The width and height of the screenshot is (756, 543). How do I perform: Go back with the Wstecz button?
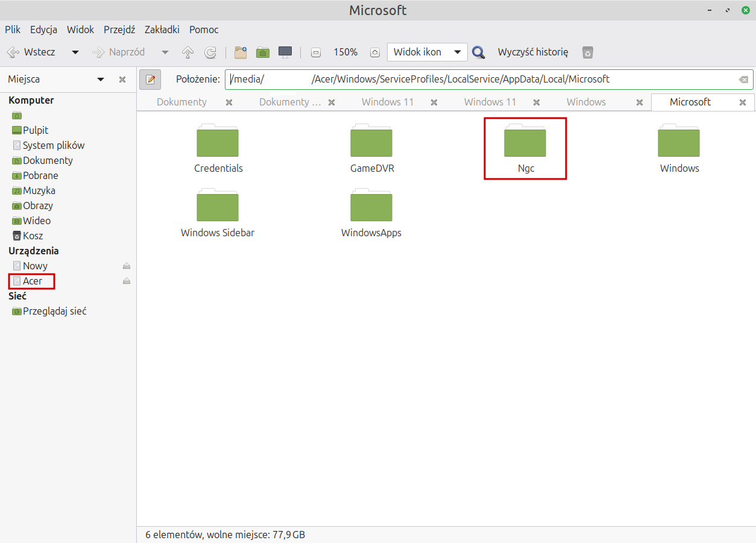31,52
